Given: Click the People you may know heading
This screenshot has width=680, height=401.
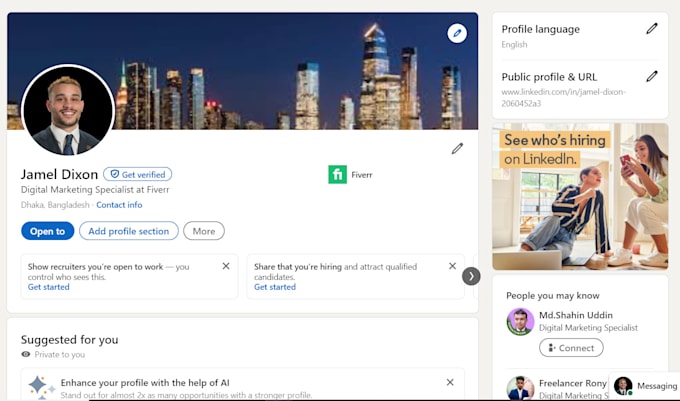Looking at the screenshot, I should pos(552,296).
